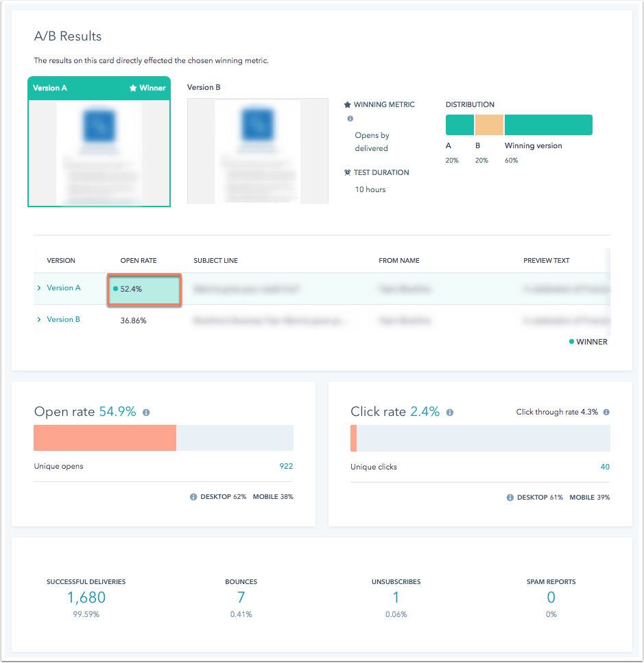
Task: Click the highlighted 52.4% open rate cell
Action: tap(143, 289)
